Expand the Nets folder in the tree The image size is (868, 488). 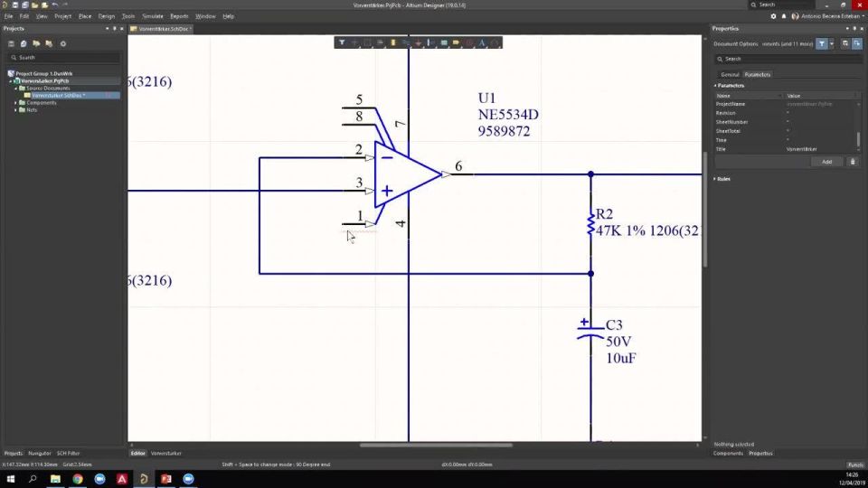(x=15, y=110)
